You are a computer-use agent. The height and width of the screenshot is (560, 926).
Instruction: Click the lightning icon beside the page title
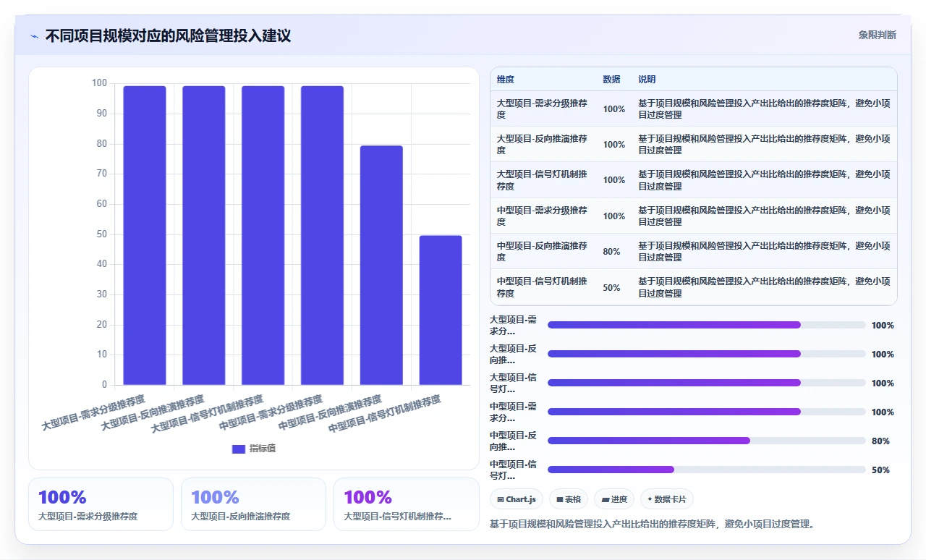pyautogui.click(x=35, y=36)
